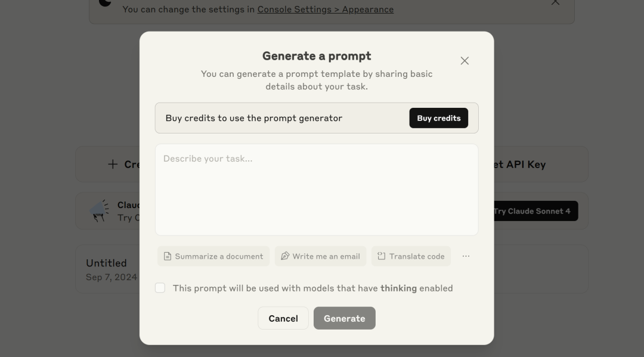The height and width of the screenshot is (357, 644).
Task: Click the code icon on Translate code chip
Action: click(382, 256)
